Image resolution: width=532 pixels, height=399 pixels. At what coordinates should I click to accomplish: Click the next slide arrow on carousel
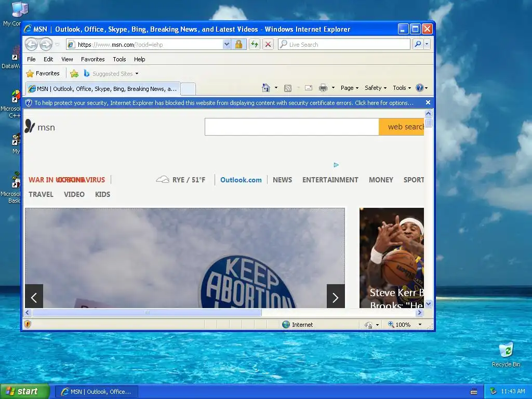point(336,297)
